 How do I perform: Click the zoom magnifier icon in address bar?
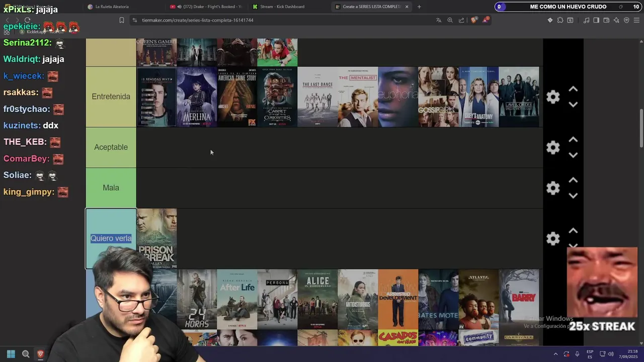point(450,20)
